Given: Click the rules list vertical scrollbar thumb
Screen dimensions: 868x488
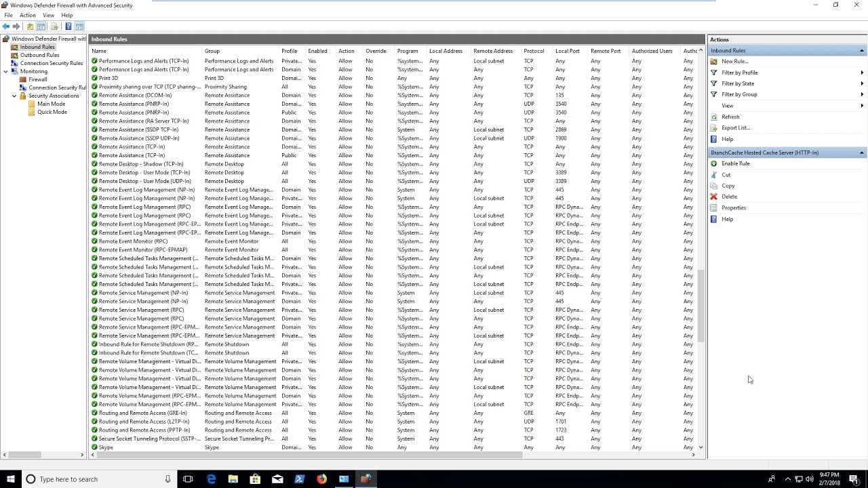Looking at the screenshot, I should [x=701, y=306].
